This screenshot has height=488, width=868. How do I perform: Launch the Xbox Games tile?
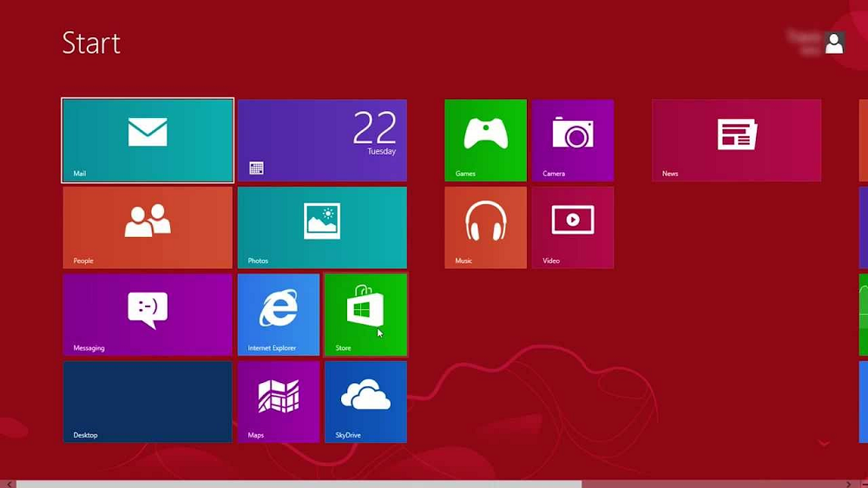(485, 140)
